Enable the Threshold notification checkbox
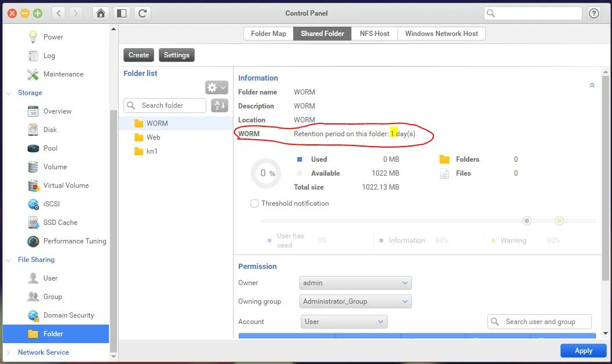Viewport: 612px width, 364px height. pyautogui.click(x=254, y=203)
